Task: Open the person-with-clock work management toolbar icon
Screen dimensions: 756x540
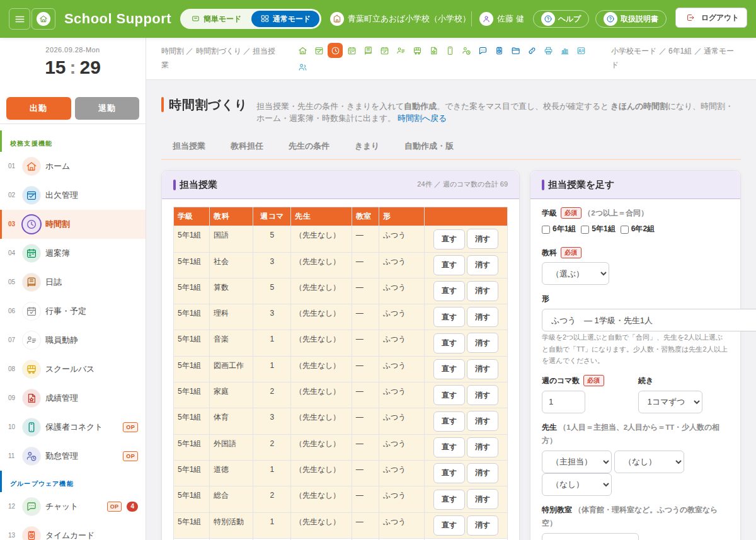Action: click(466, 50)
